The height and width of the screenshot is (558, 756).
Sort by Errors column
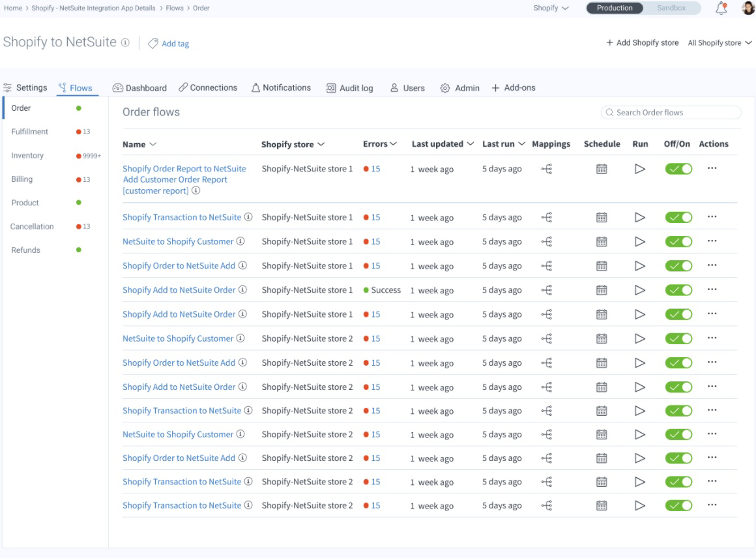coord(380,143)
